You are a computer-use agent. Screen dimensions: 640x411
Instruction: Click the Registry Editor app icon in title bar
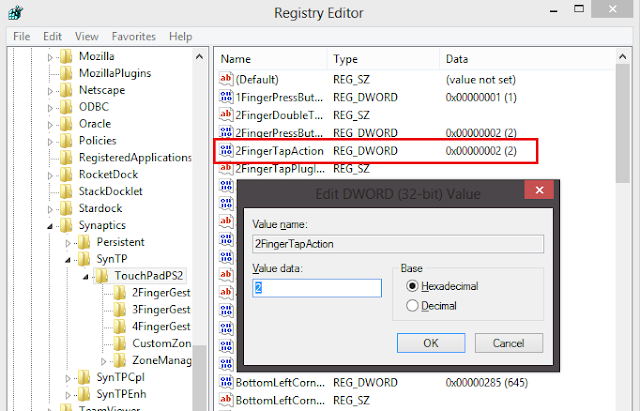15,12
